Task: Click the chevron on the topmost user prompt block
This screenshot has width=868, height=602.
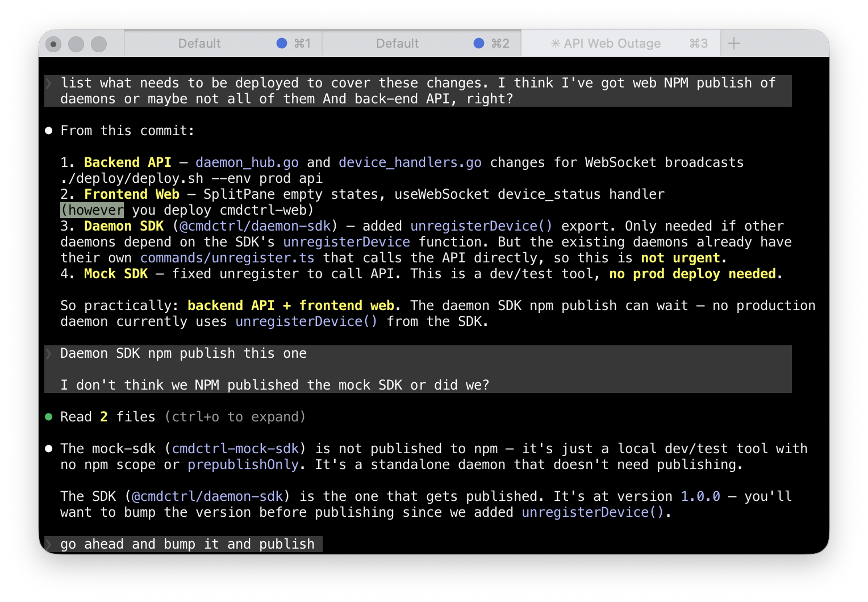Action: tap(48, 82)
